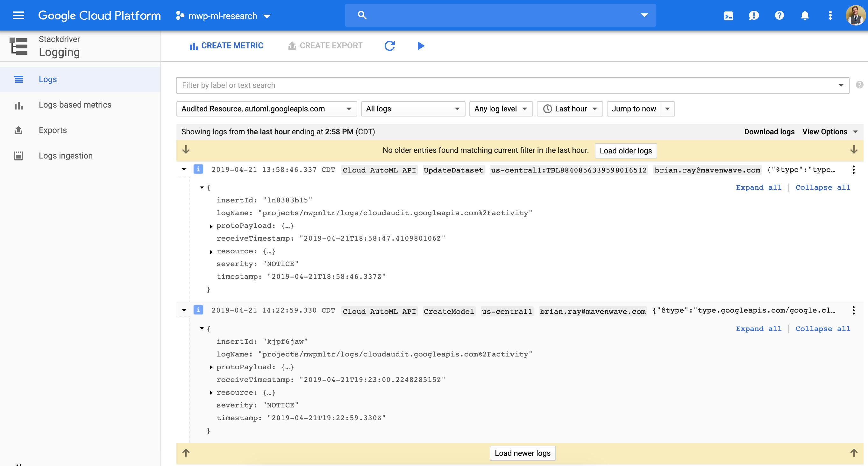Open the help question mark menu
This screenshot has height=466, width=868.
point(779,16)
